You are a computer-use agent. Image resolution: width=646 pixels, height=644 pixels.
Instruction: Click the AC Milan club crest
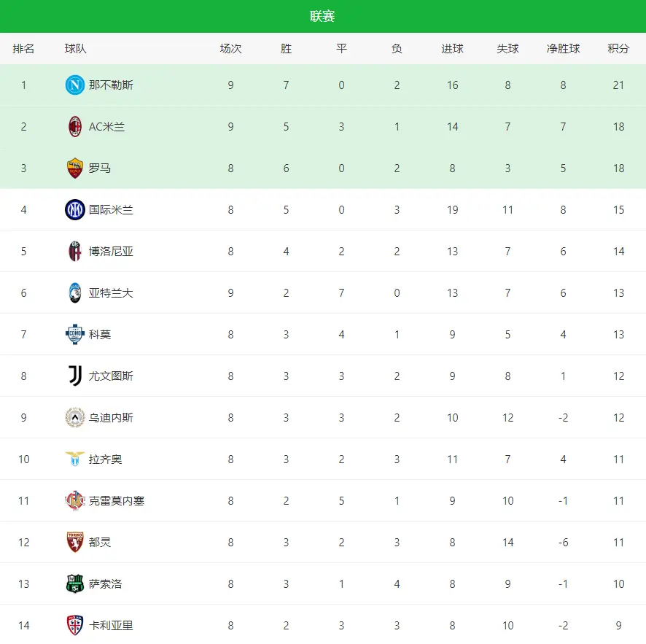tap(75, 127)
